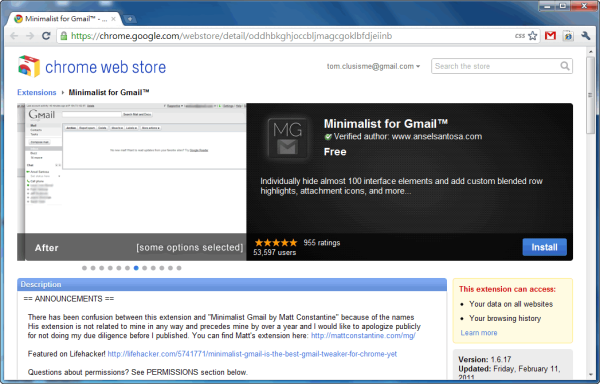Viewport: 600px width, 384px height.
Task: Select the second slideshow dot
Action: tap(93, 268)
